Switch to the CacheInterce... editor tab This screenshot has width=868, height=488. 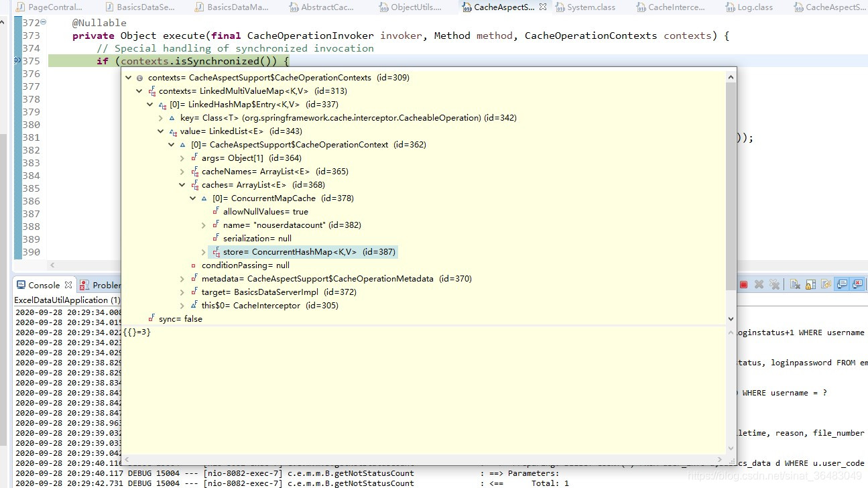coord(670,7)
